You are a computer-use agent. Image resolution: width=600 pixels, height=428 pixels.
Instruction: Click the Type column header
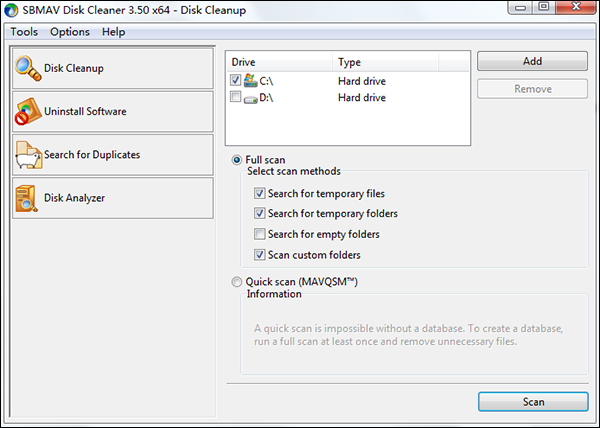(385, 62)
